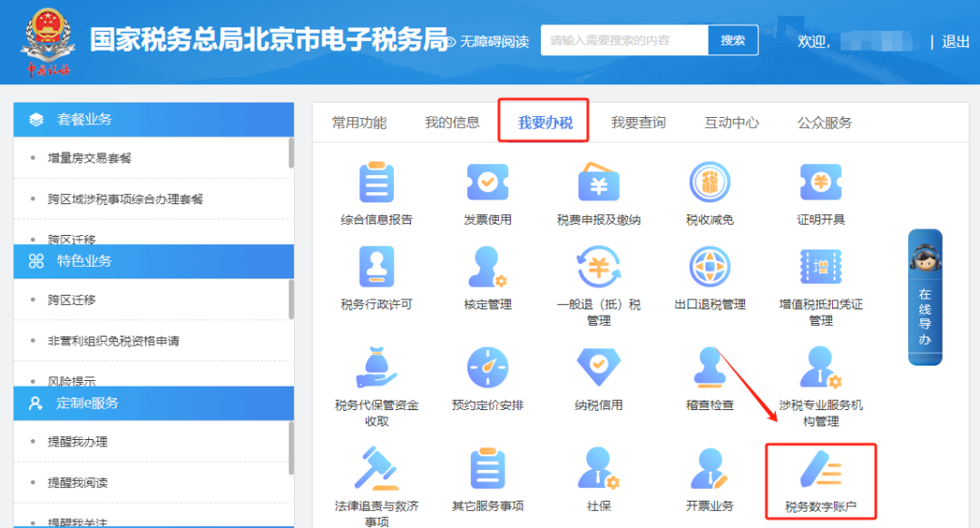Open the 综合信息报告 icon
This screenshot has height=528, width=980.
[x=377, y=181]
